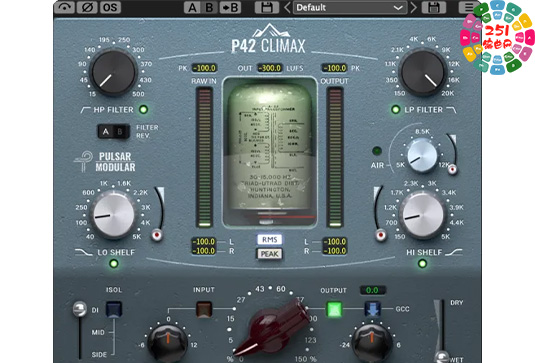Select preset slot B in top toolbar
Screen dimensions: 535x363
coord(209,8)
